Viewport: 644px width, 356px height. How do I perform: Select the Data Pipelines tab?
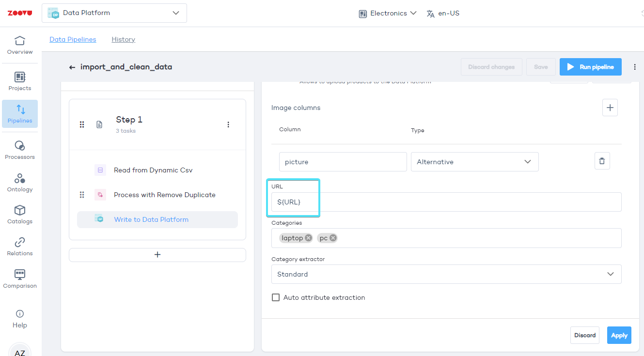coord(73,39)
